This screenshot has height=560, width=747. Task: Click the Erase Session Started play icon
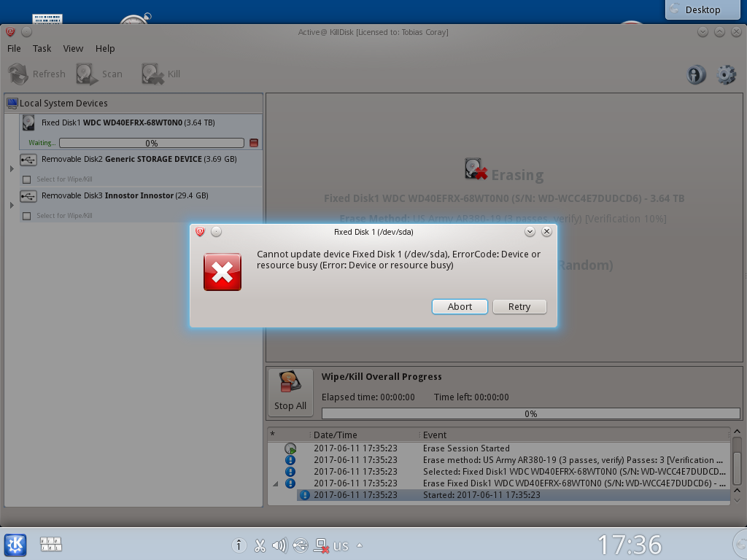pyautogui.click(x=290, y=448)
